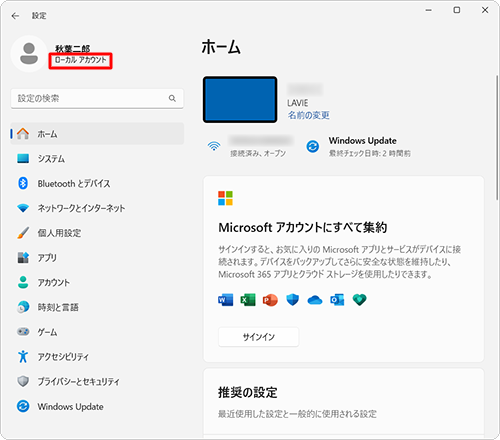Open ゲーム settings
The width and height of the screenshot is (500, 440).
pos(97,332)
